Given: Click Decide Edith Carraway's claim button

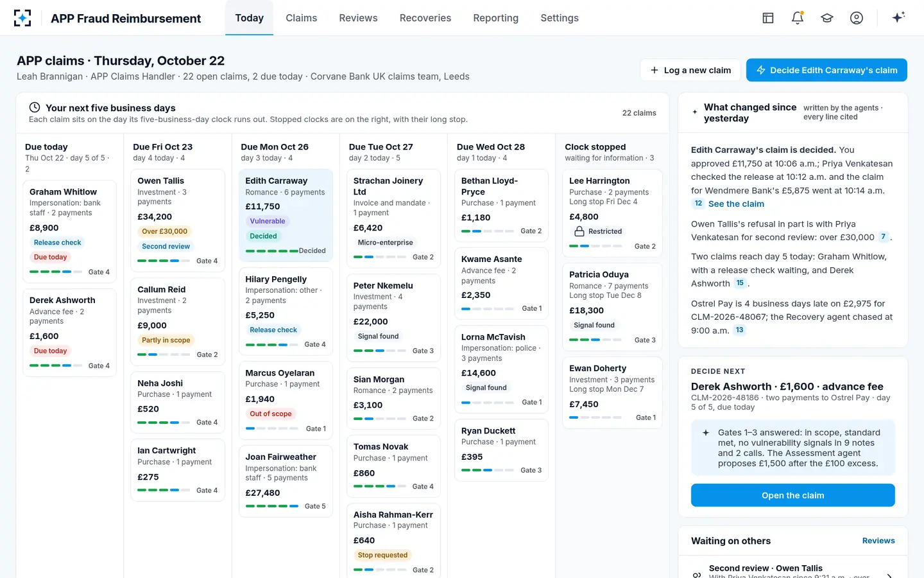Looking at the screenshot, I should pos(826,70).
